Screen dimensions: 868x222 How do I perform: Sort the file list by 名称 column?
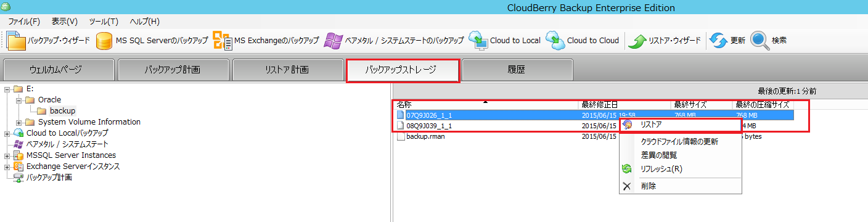pos(486,105)
